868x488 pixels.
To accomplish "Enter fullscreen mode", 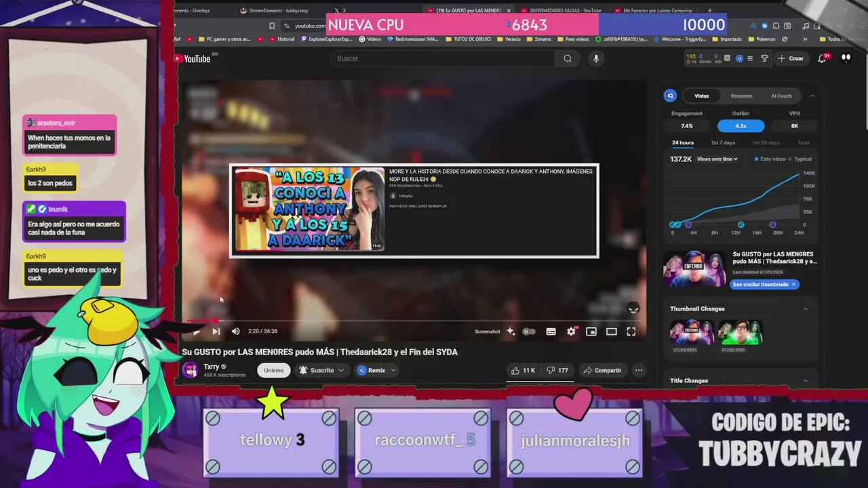I will [x=631, y=331].
